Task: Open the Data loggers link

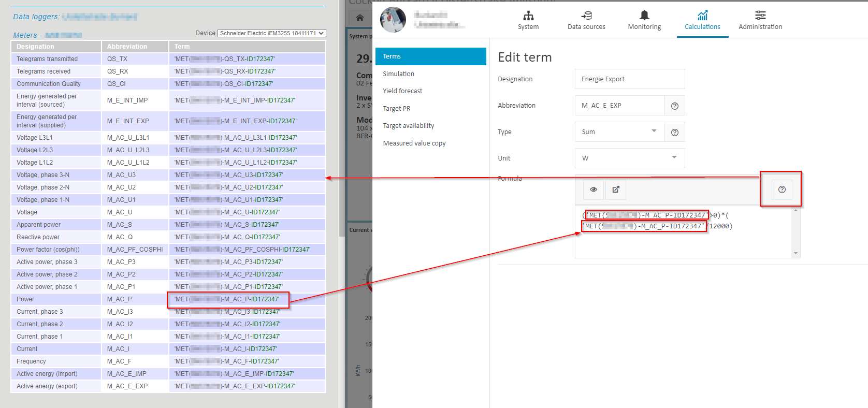Action: pos(36,17)
